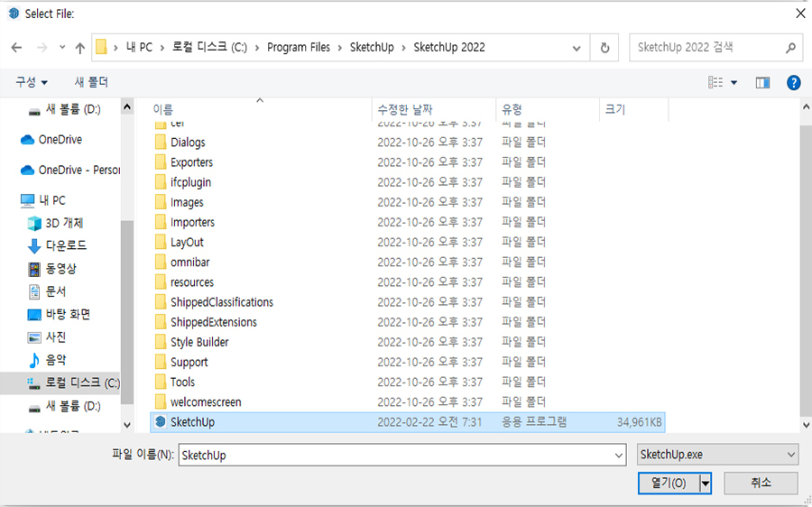Open OneDrive - Personal in sidebar
Screen dimensions: 812x507
click(x=69, y=170)
